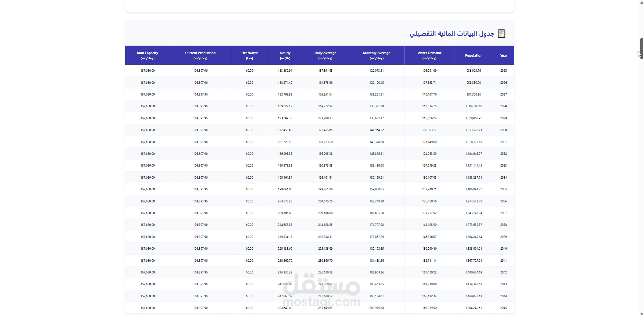Click the Population column header
This screenshot has height=315, width=644.
pyautogui.click(x=474, y=56)
